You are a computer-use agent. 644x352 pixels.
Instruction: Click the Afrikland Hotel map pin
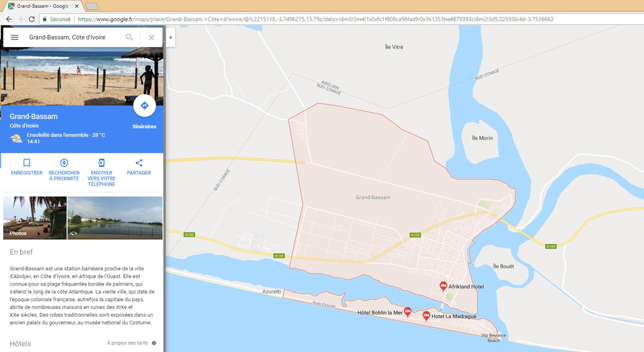[x=443, y=286]
